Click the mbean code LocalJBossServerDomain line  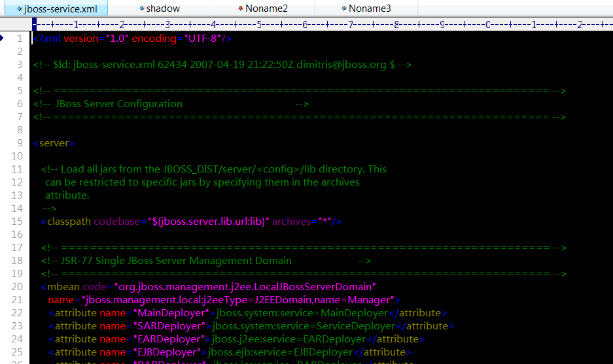pyautogui.click(x=208, y=287)
